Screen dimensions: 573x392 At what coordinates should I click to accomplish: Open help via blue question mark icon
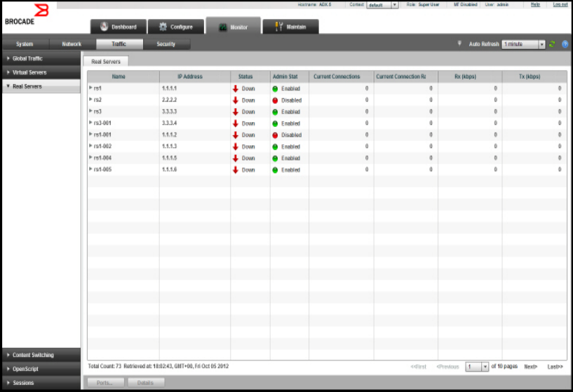point(564,44)
